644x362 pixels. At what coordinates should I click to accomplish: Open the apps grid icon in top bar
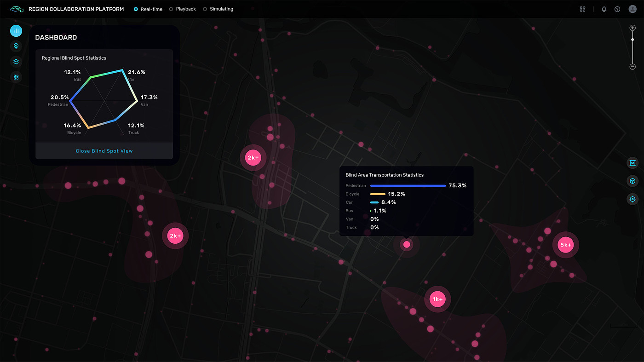pyautogui.click(x=582, y=9)
